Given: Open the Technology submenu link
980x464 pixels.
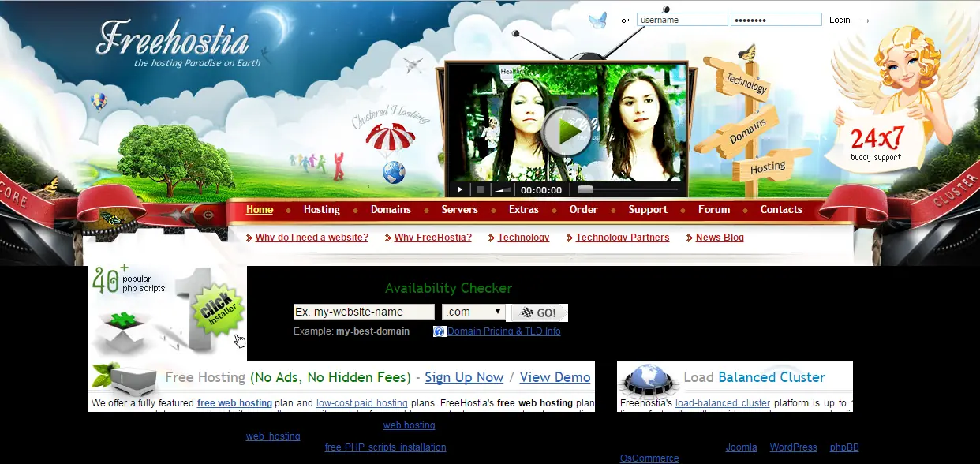Looking at the screenshot, I should 523,238.
